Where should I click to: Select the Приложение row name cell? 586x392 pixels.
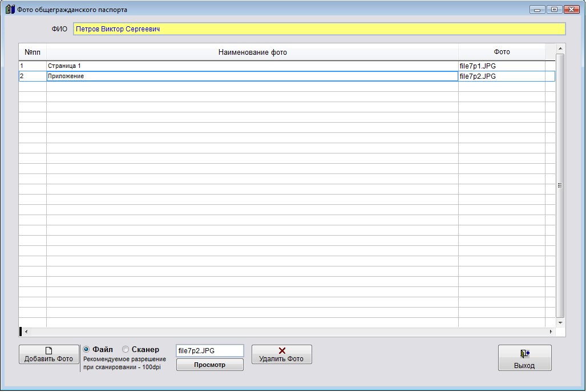[x=252, y=76]
